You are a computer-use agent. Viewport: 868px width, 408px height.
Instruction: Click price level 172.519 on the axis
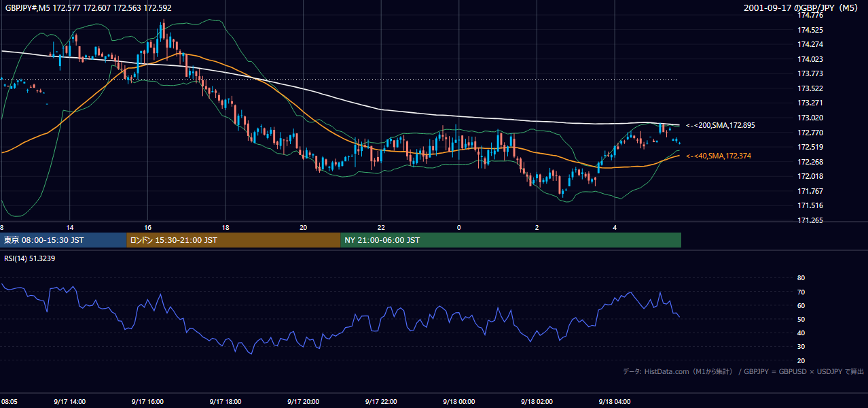coord(810,147)
